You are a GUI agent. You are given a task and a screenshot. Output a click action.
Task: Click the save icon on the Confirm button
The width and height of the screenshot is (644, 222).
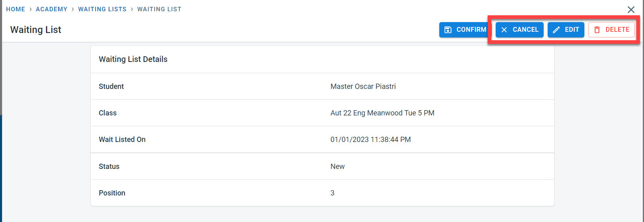point(448,30)
